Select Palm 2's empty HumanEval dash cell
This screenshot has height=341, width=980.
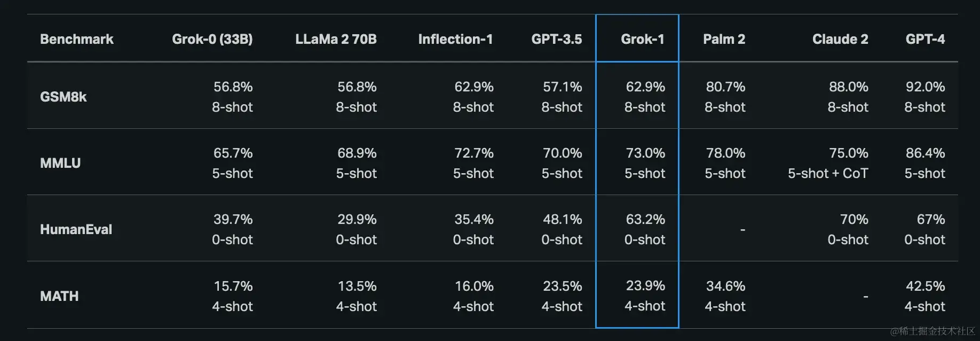[x=742, y=229]
